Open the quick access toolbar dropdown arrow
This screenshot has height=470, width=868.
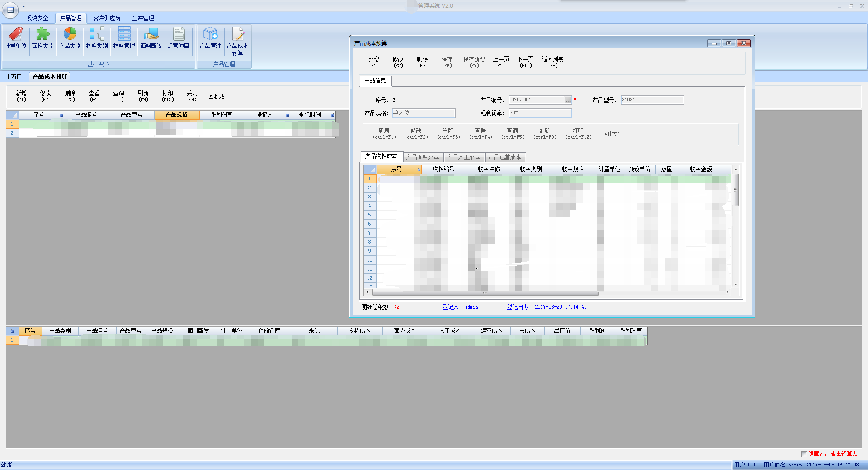coord(24,6)
